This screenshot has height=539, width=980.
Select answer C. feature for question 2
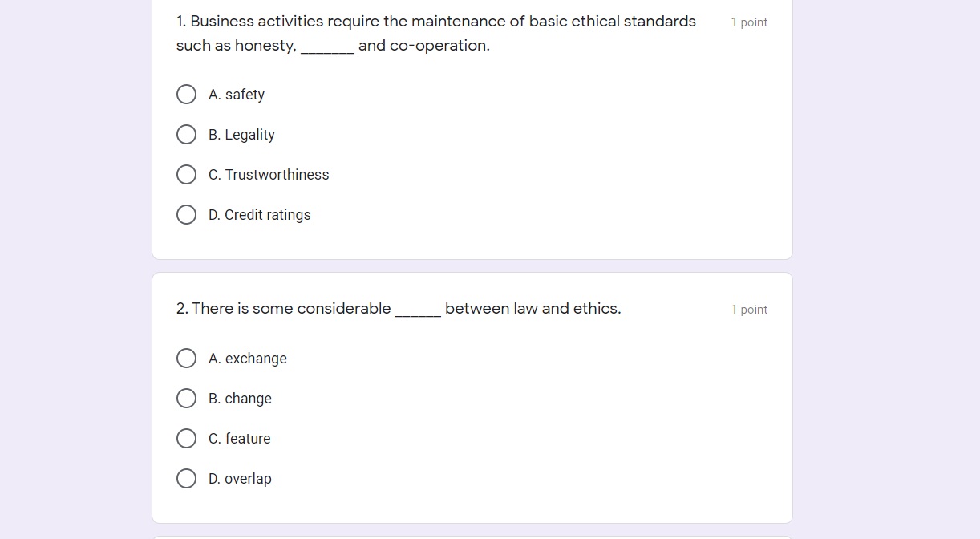tap(186, 438)
